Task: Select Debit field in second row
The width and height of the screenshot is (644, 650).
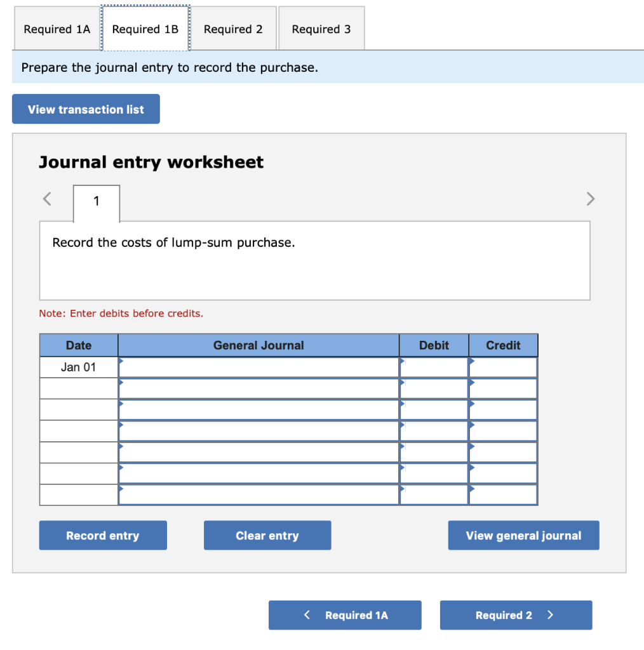Action: (x=434, y=388)
